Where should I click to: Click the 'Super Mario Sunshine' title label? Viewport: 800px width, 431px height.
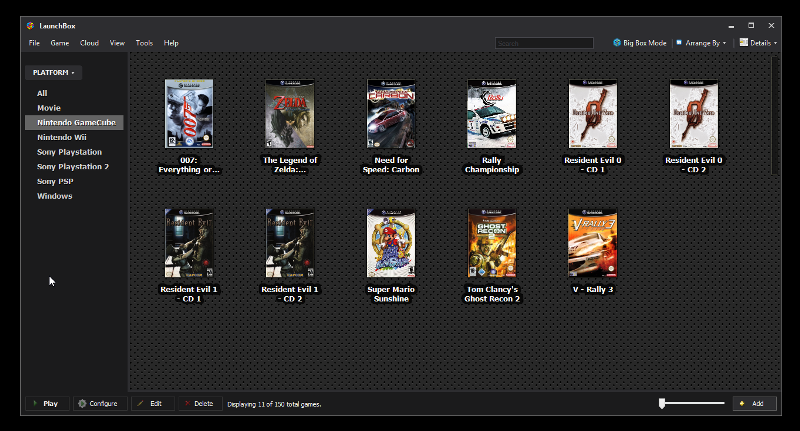391,294
